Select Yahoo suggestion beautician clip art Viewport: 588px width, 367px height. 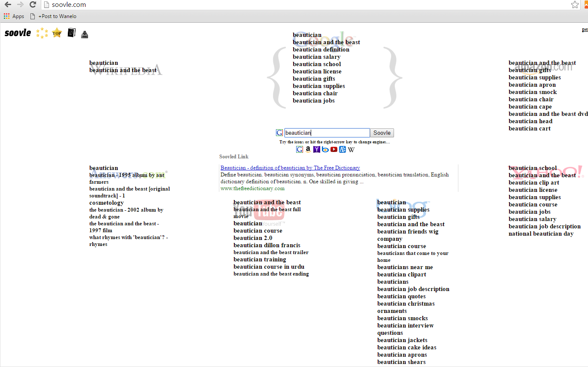tap(534, 182)
